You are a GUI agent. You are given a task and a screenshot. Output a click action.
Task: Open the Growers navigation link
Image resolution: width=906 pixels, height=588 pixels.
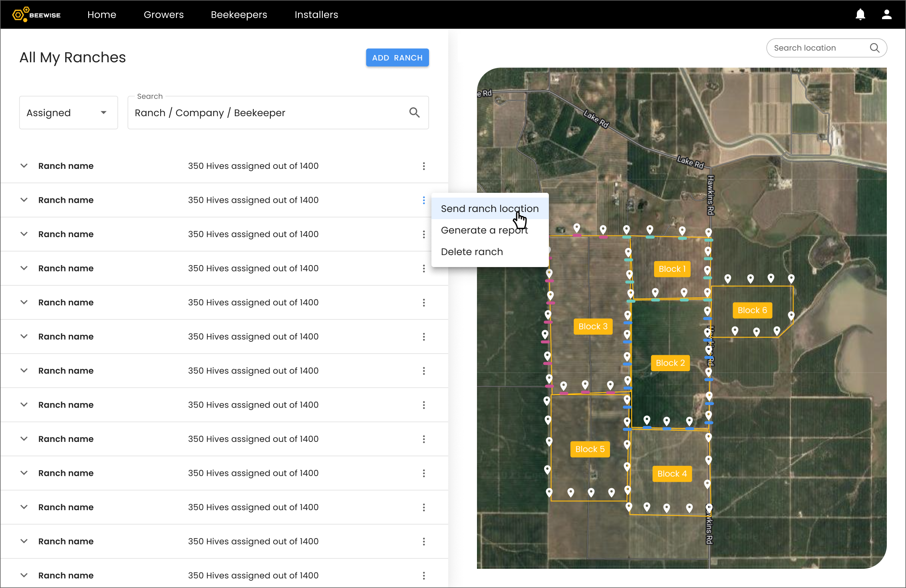tap(163, 15)
